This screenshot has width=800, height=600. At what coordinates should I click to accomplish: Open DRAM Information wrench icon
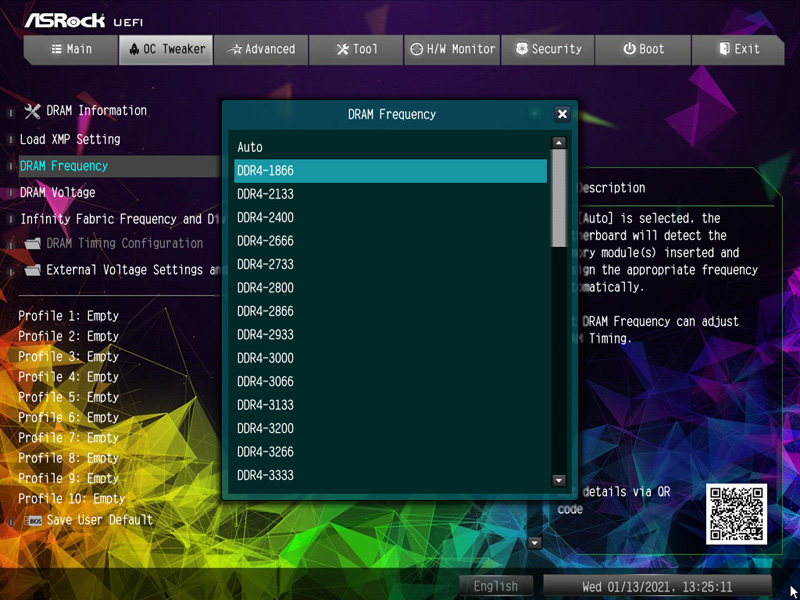32,111
